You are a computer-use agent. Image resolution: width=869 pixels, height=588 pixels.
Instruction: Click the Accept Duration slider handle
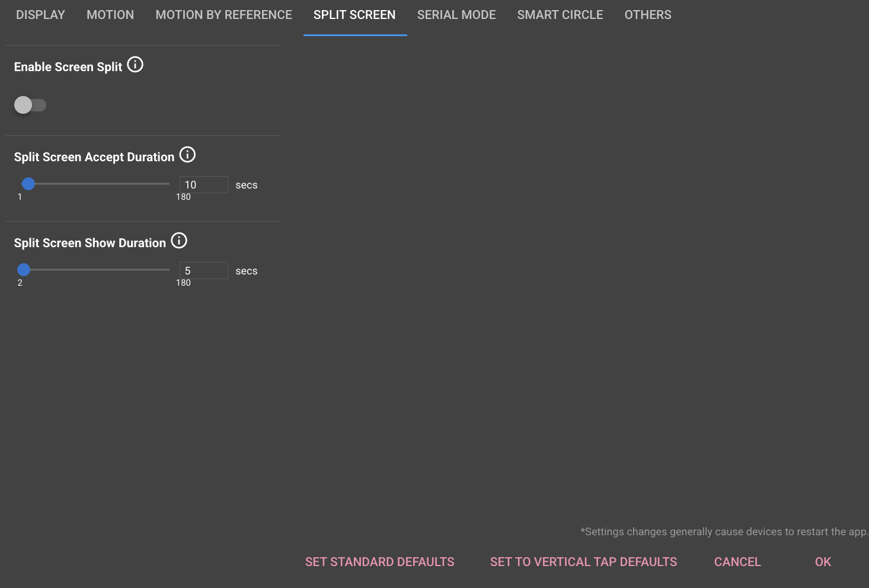tap(28, 184)
